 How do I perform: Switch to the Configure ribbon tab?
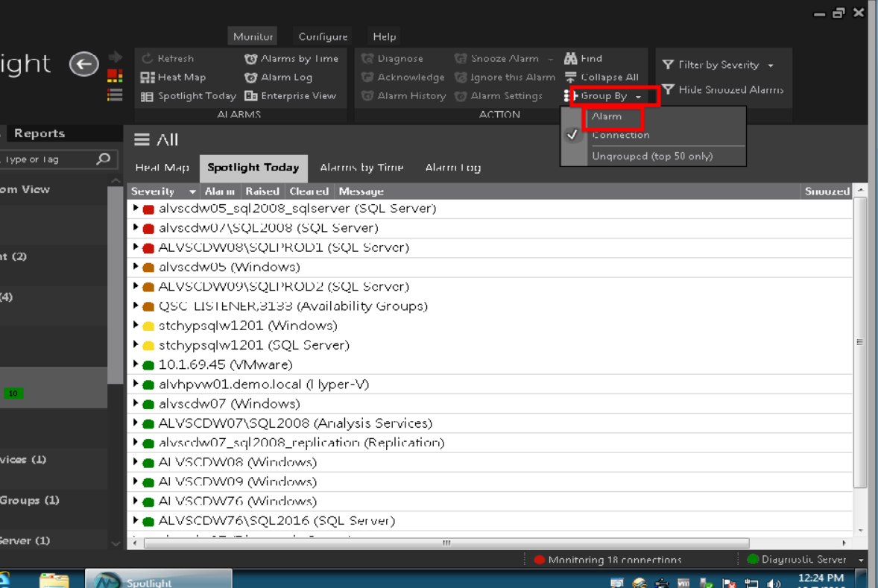click(x=323, y=37)
